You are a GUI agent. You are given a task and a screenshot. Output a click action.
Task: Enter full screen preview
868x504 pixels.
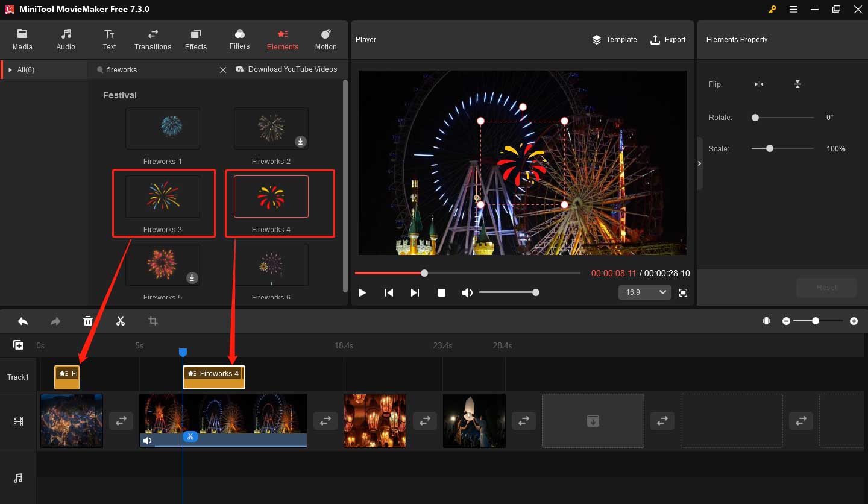[683, 292]
